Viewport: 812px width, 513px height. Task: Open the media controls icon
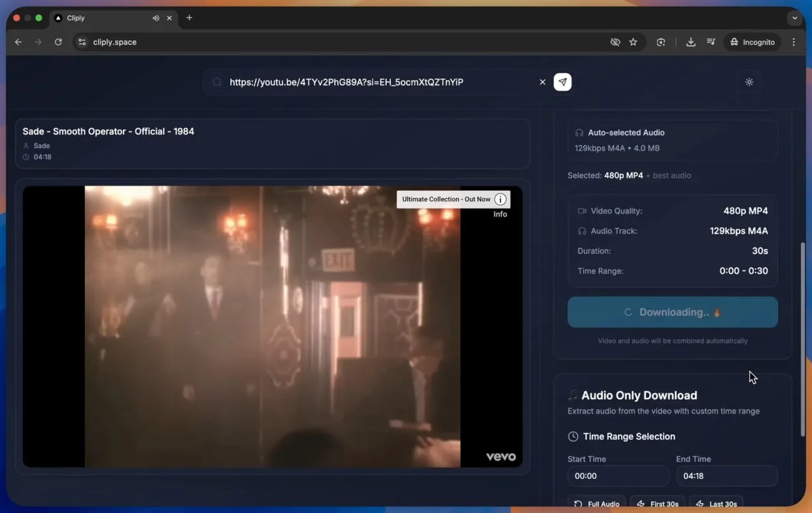(711, 42)
